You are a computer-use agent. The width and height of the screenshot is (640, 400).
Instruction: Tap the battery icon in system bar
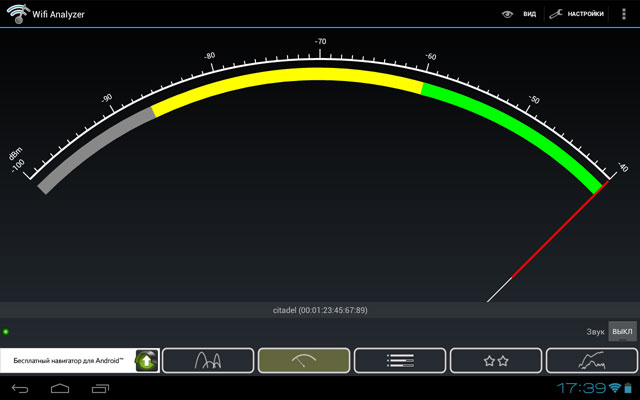(x=628, y=388)
